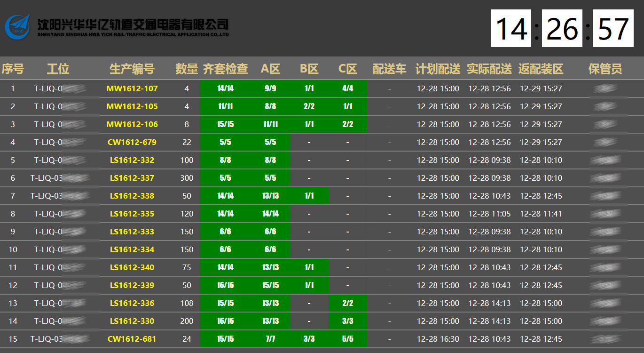Click the 5/5 C区 cell for CW1612-681
Image resolution: width=644 pixels, height=353 pixels.
click(x=347, y=339)
